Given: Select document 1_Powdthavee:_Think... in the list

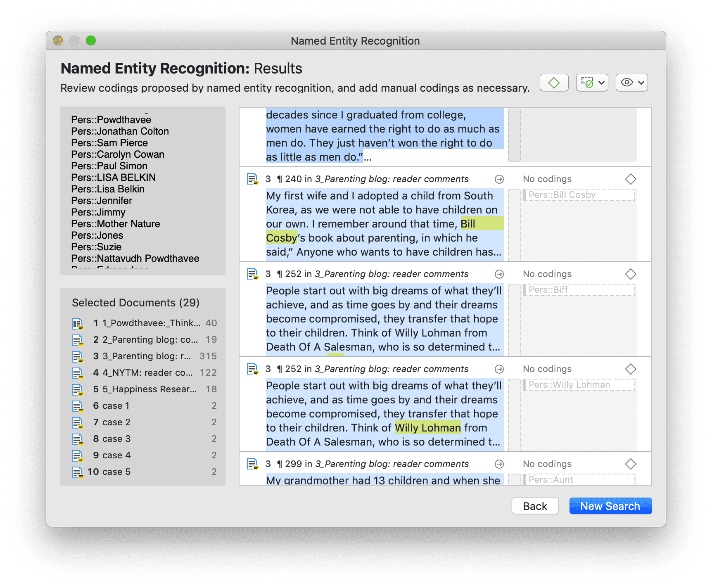Looking at the screenshot, I should (x=144, y=323).
